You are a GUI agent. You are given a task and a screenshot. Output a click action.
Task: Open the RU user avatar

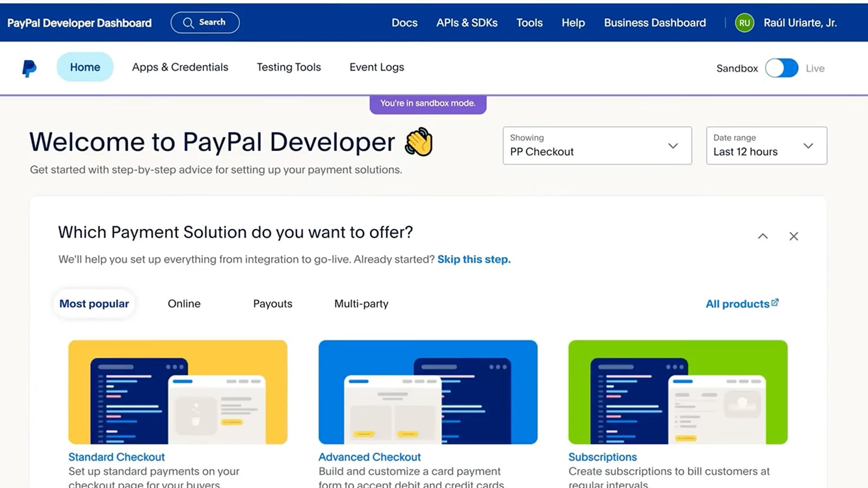744,23
